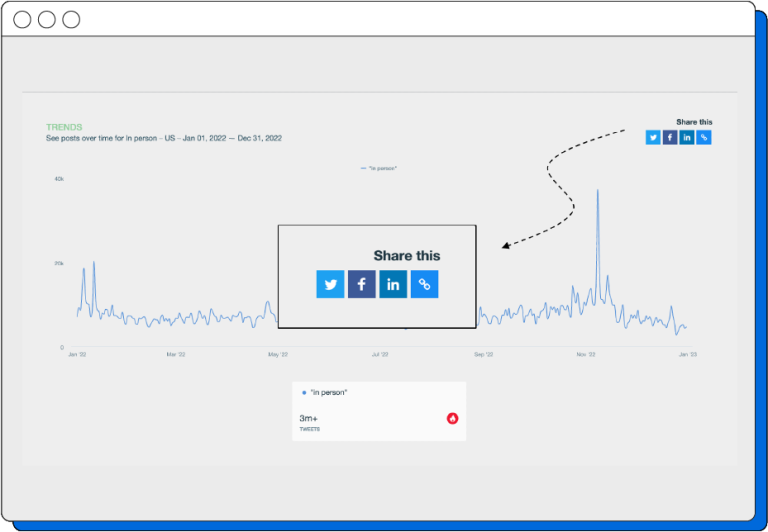Click the large LinkedIn share icon in the callout
Image resolution: width=768 pixels, height=532 pixels.
[x=393, y=284]
